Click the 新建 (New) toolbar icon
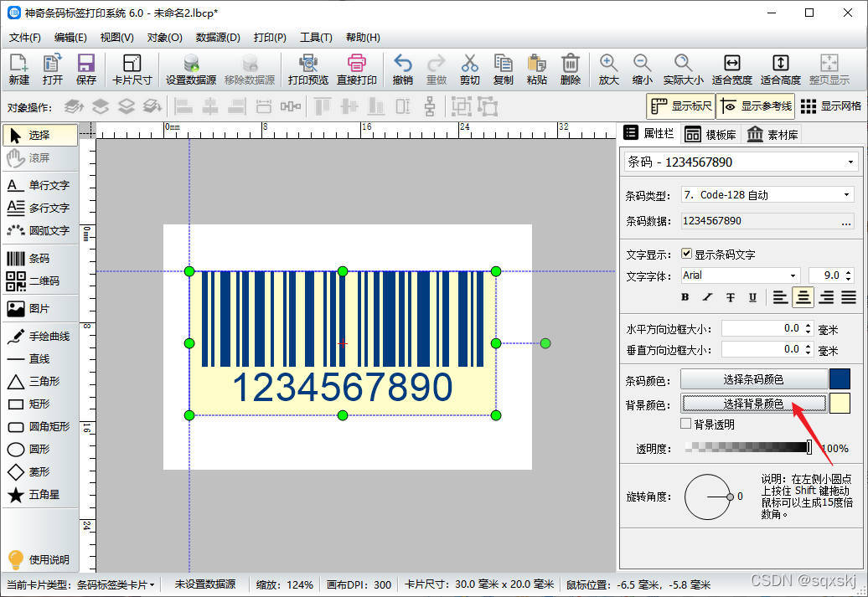This screenshot has width=868, height=597. point(18,69)
